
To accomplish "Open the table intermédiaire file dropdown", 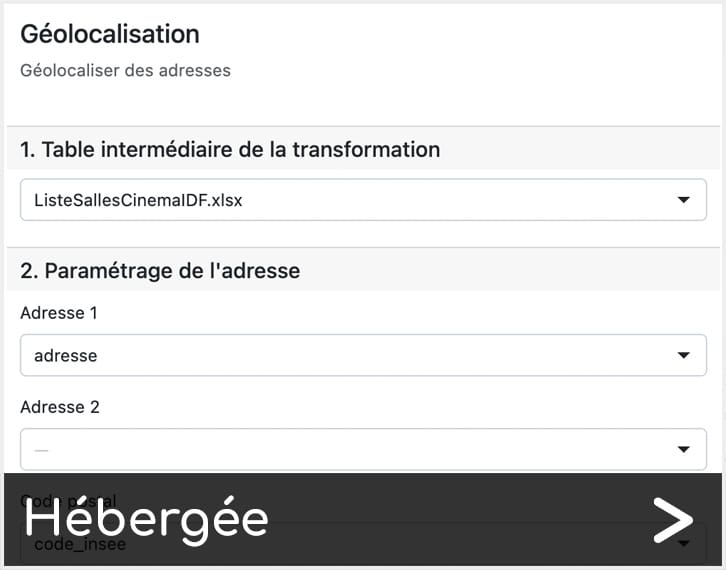I will tap(363, 200).
